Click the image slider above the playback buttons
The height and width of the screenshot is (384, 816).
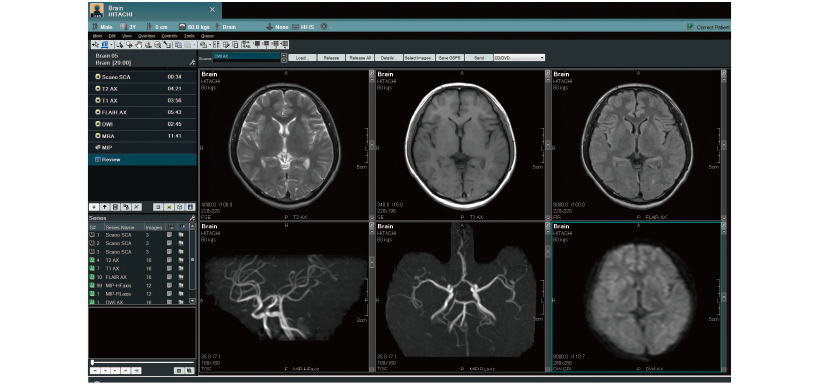[143, 362]
